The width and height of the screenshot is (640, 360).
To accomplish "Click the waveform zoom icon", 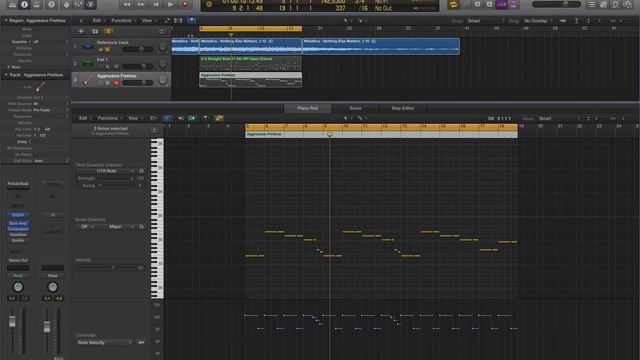I will [563, 21].
